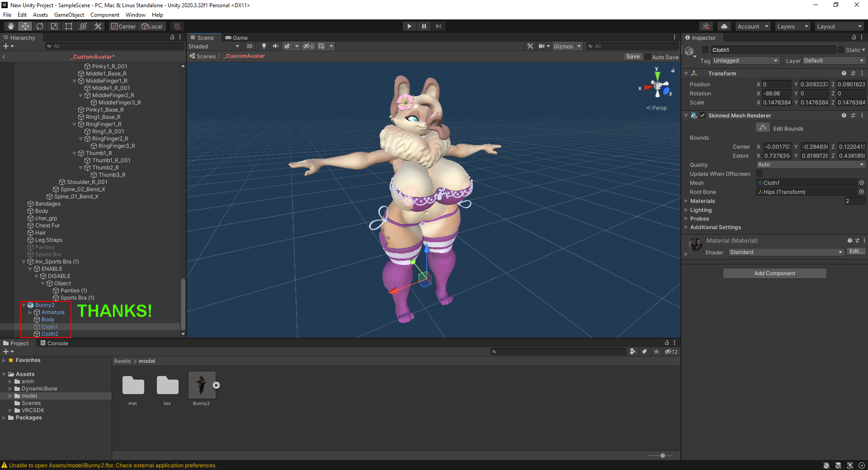Save the current project search as favorite

click(656, 352)
